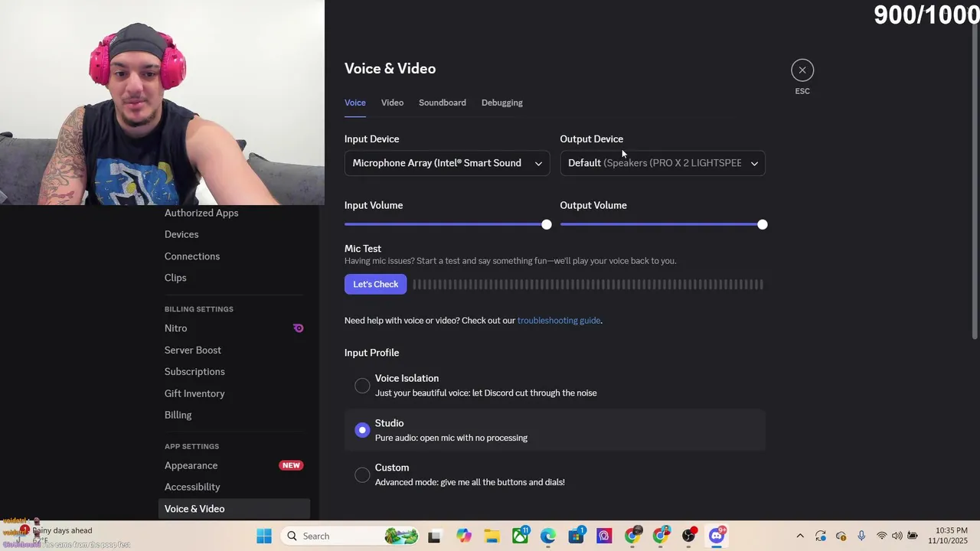
Task: Click the webcam overlay thumbnail
Action: (x=162, y=103)
